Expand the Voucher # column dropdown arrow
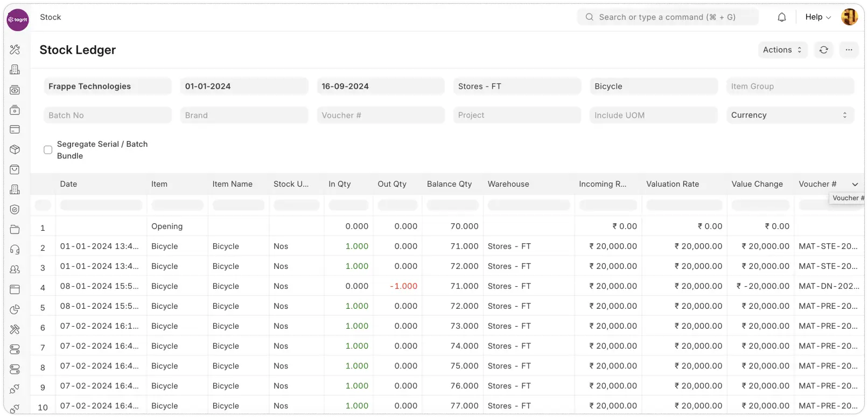 point(855,185)
